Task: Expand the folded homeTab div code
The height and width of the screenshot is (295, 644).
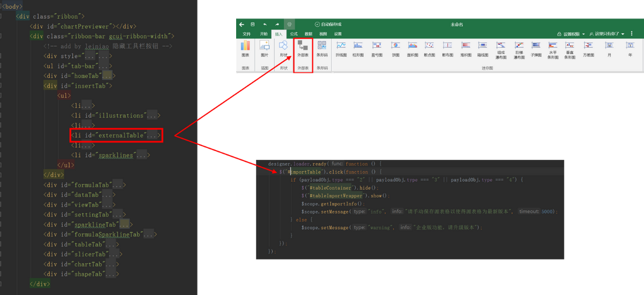Action: coord(107,76)
